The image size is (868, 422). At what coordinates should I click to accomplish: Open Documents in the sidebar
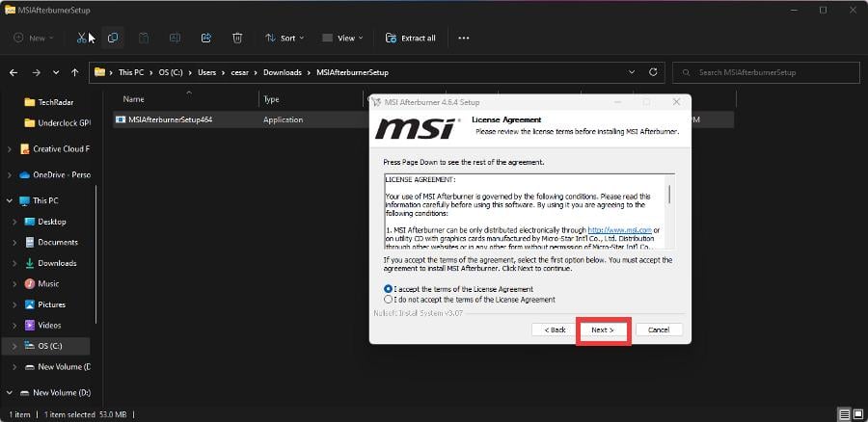coord(51,242)
